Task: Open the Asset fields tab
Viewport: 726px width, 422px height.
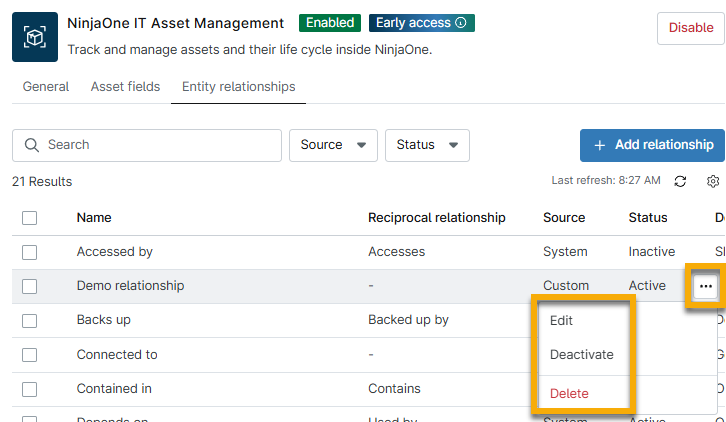Action: [x=125, y=87]
